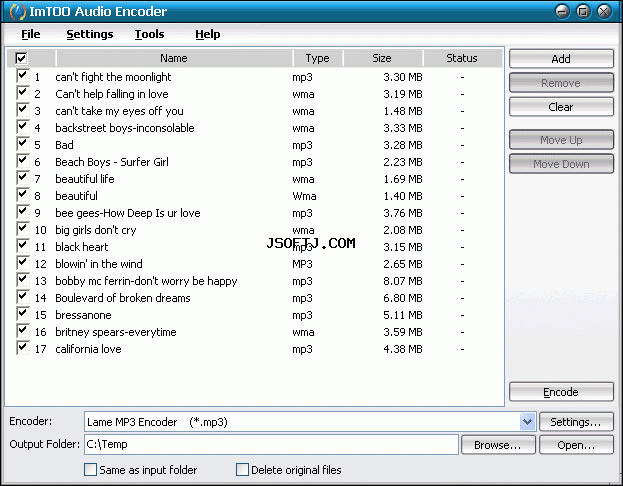Uncheck "britney spears-everytime" checkbox
623x486 pixels.
[x=23, y=331]
